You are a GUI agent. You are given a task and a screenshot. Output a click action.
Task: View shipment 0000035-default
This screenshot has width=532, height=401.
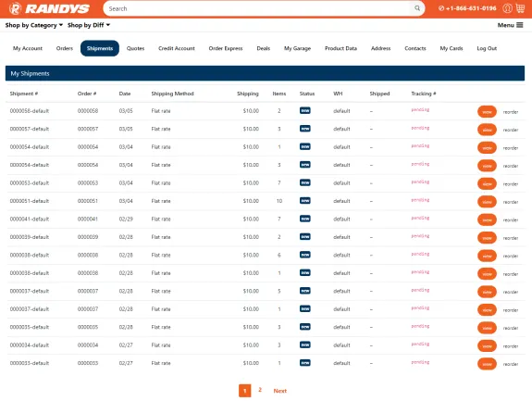487,328
